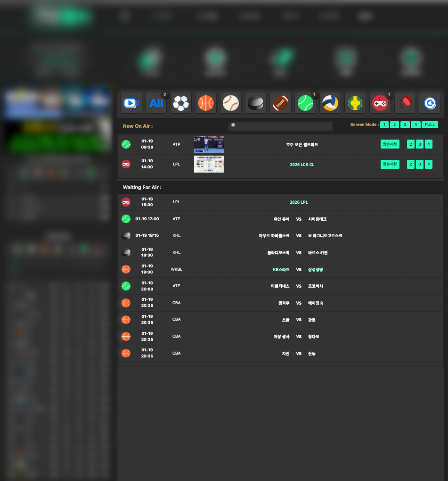Open the e-sports gamepad category icon
The height and width of the screenshot is (481, 448).
point(380,103)
